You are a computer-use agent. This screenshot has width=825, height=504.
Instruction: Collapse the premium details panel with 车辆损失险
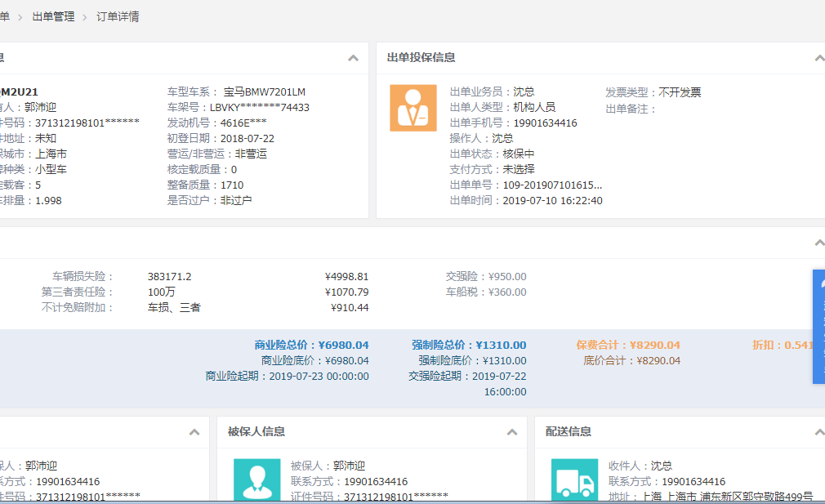(819, 243)
